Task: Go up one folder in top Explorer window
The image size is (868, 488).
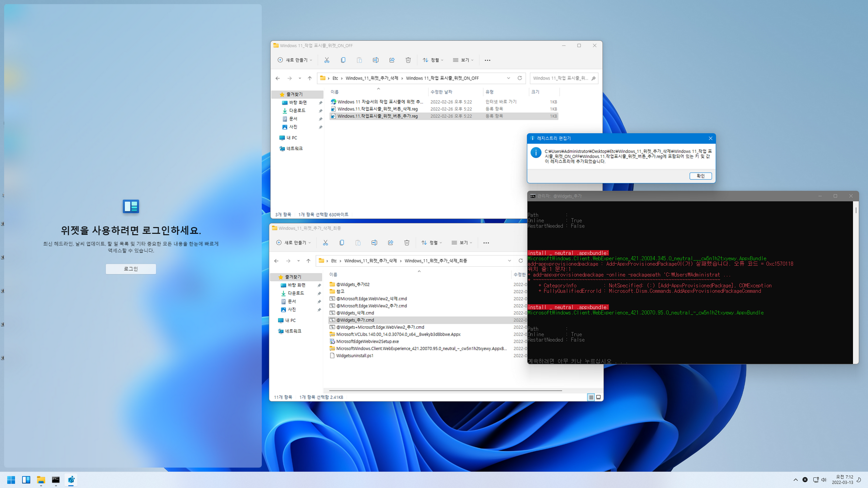Action: 310,78
